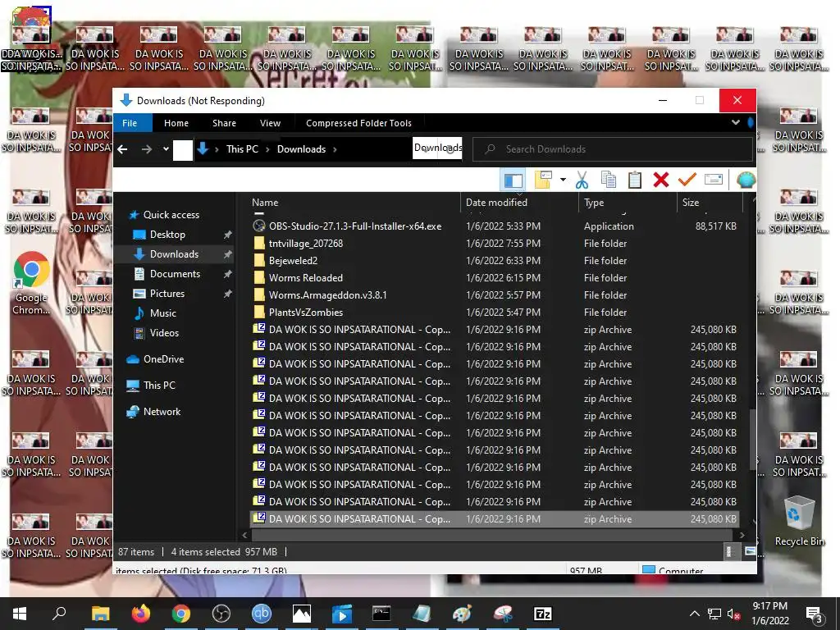Viewport: 840px width, 630px height.
Task: Select the Worms Reloaded folder
Action: [495, 277]
